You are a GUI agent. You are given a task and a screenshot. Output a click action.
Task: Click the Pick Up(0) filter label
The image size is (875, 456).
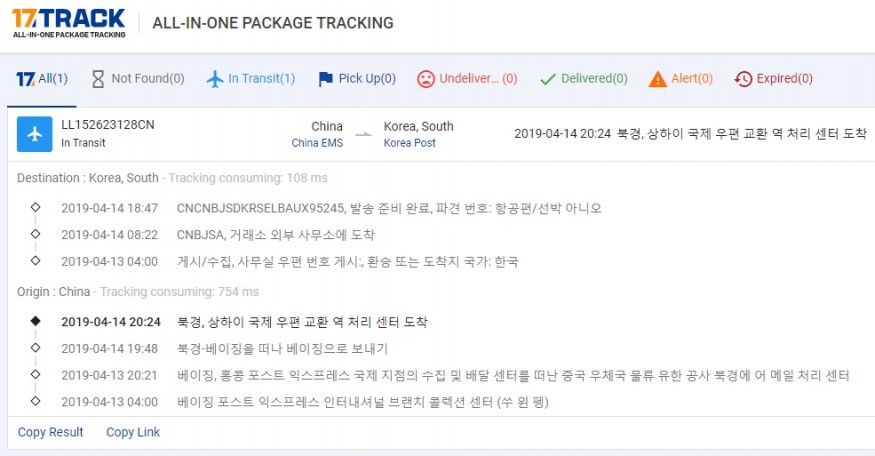pos(367,79)
